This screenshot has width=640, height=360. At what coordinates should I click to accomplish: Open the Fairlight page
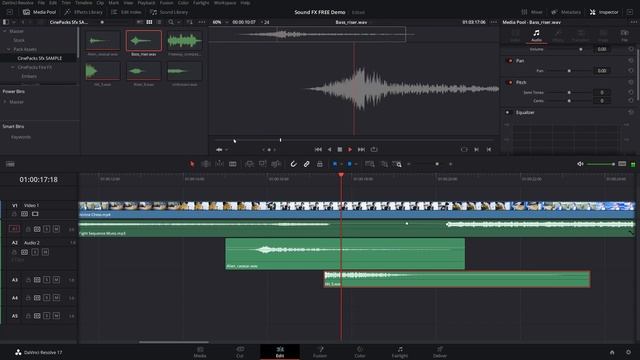click(400, 352)
